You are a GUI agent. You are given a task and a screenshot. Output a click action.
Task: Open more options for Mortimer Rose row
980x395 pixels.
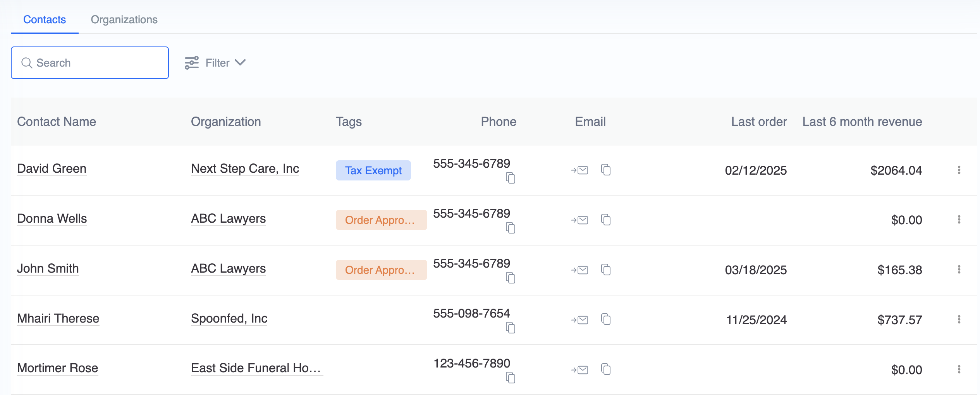click(959, 370)
